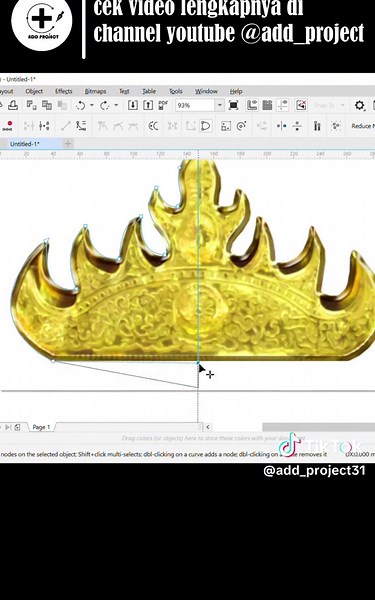
Task: Click the Break curve icon
Action: (44, 126)
